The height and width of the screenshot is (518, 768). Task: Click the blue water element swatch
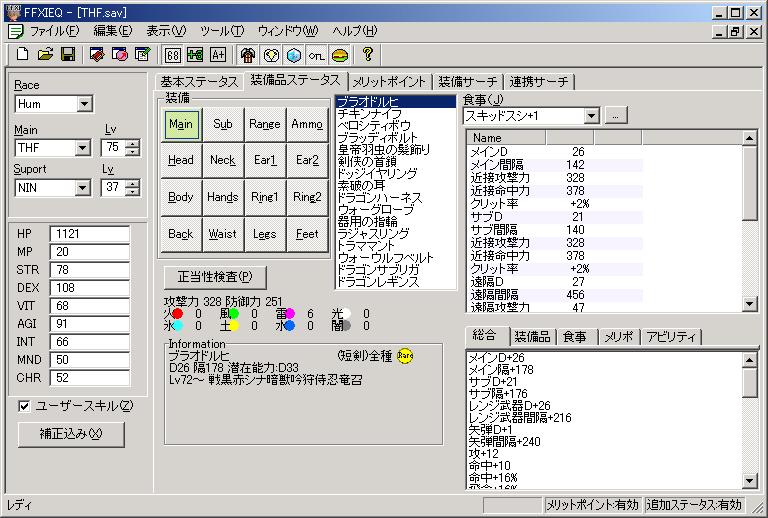point(289,326)
